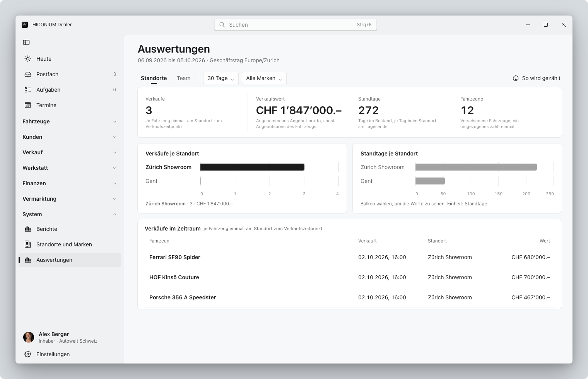This screenshot has height=379, width=588.
Task: Open the Postfach inbox icon
Action: 28,74
